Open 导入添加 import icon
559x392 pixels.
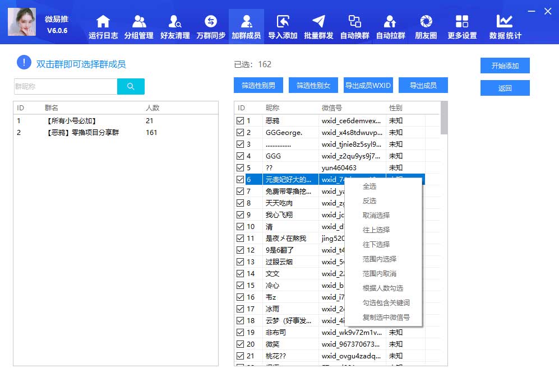[x=283, y=22]
